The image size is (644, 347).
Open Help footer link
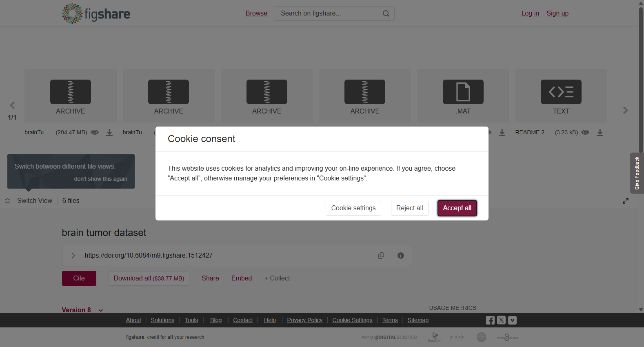click(270, 320)
